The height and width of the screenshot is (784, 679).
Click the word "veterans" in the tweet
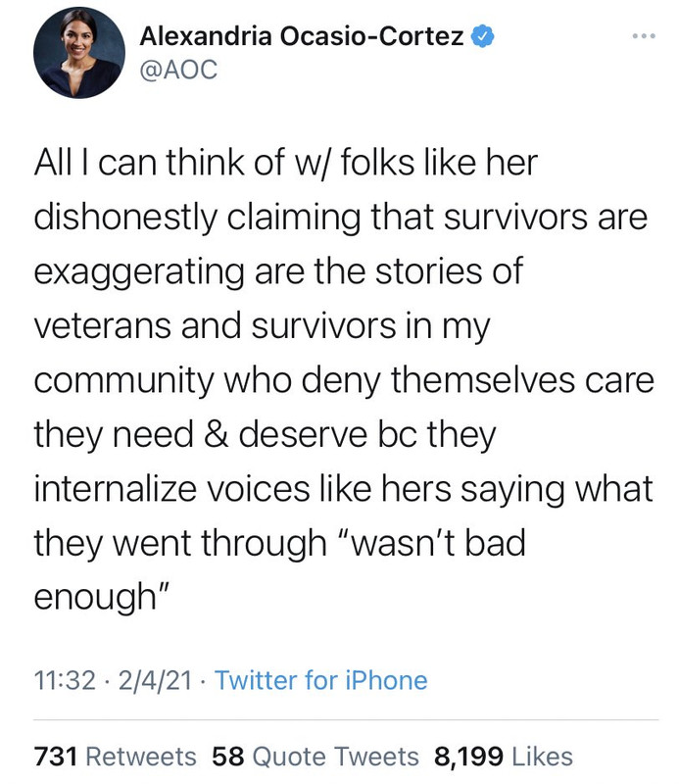point(103,326)
